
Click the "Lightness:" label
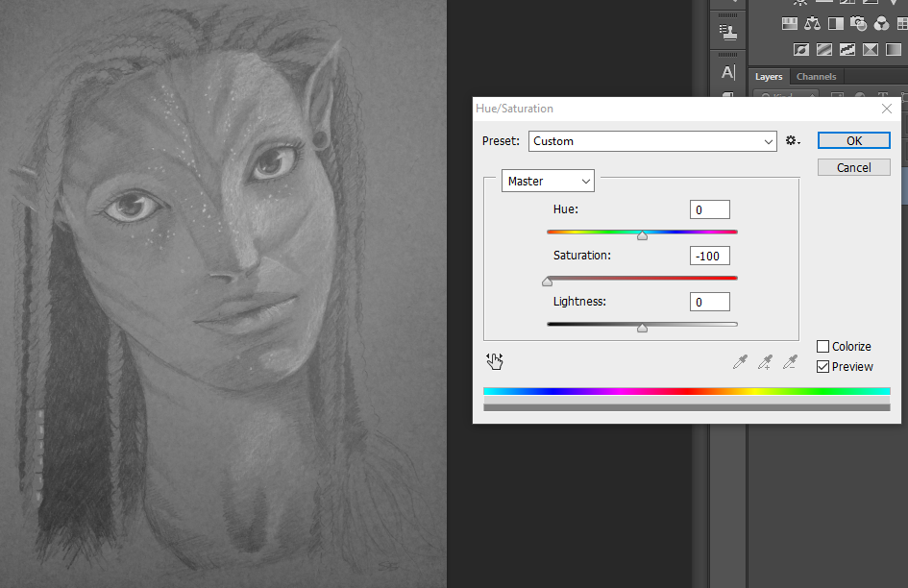579,302
